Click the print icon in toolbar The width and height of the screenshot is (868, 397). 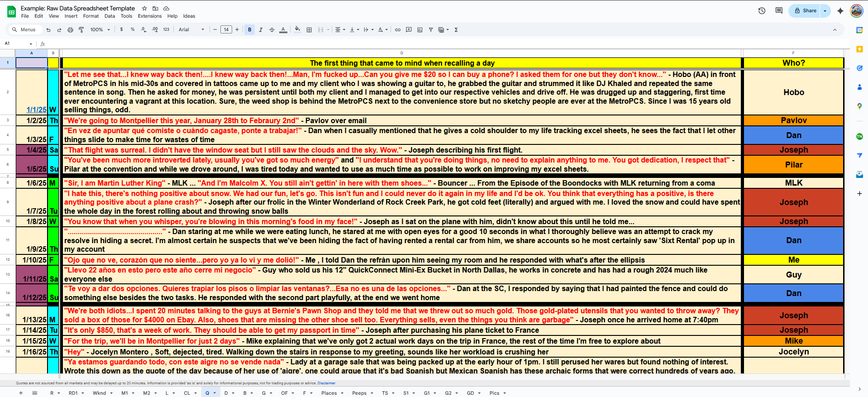pyautogui.click(x=70, y=30)
